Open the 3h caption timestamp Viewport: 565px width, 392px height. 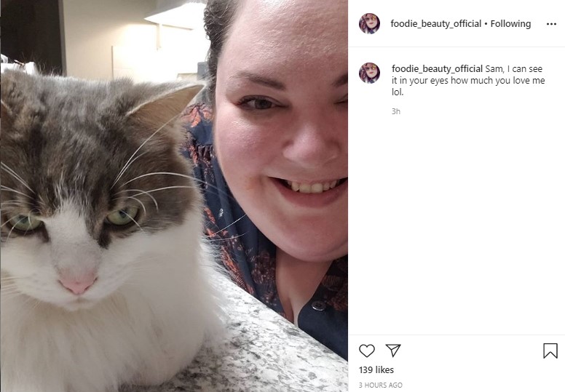tap(396, 111)
